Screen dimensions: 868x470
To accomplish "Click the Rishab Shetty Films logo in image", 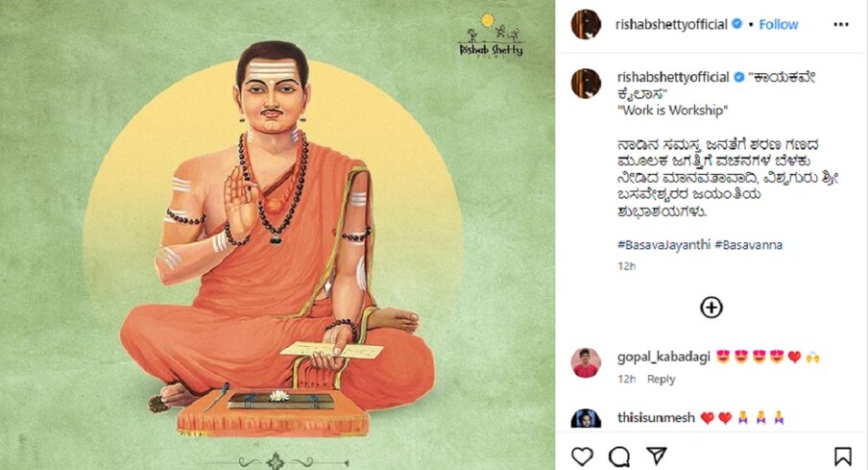I will (x=491, y=36).
